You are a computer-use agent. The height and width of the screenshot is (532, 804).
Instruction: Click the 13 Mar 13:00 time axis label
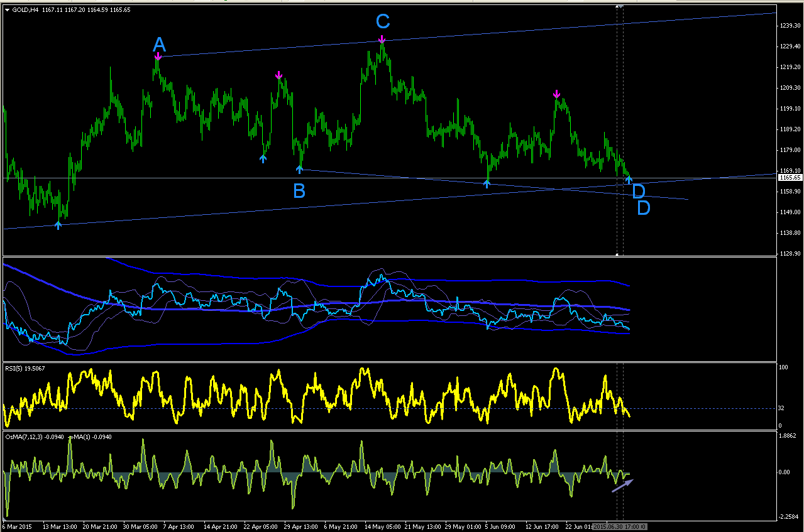pyautogui.click(x=61, y=526)
